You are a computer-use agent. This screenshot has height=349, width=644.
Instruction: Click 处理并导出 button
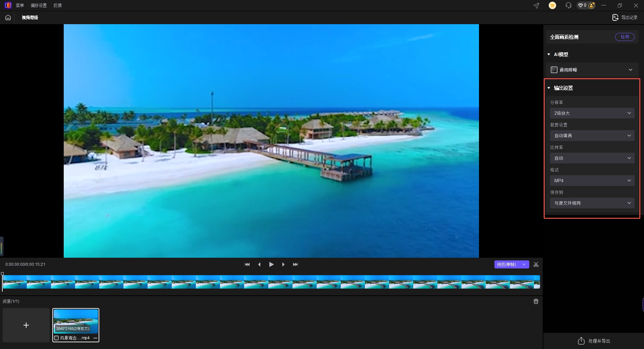click(x=594, y=341)
